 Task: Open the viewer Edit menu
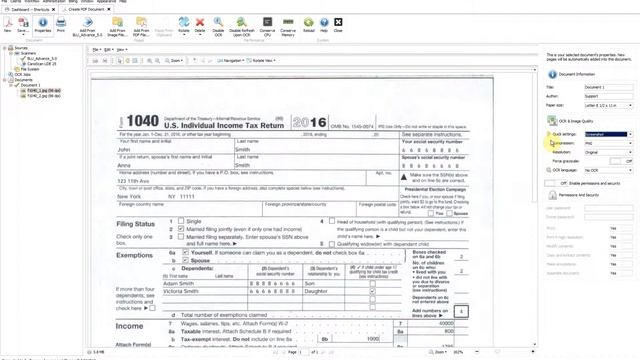(108, 50)
